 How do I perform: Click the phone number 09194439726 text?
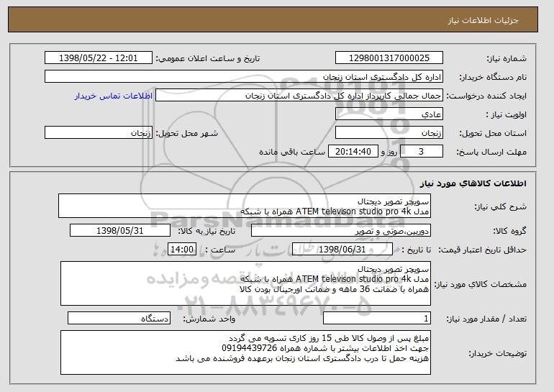250,348
